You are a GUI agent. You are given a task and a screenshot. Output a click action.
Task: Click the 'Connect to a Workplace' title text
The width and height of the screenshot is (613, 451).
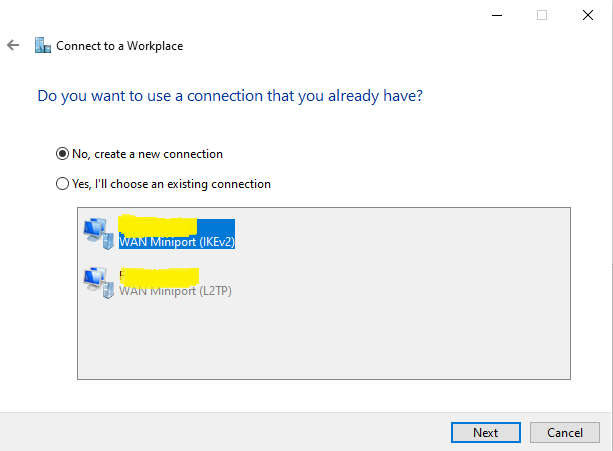120,46
